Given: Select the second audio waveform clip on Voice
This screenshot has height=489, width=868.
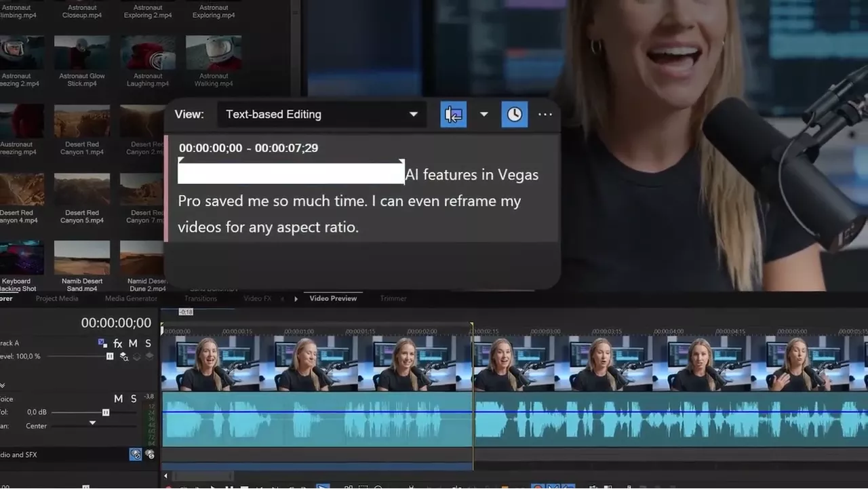Looking at the screenshot, I should tap(671, 419).
